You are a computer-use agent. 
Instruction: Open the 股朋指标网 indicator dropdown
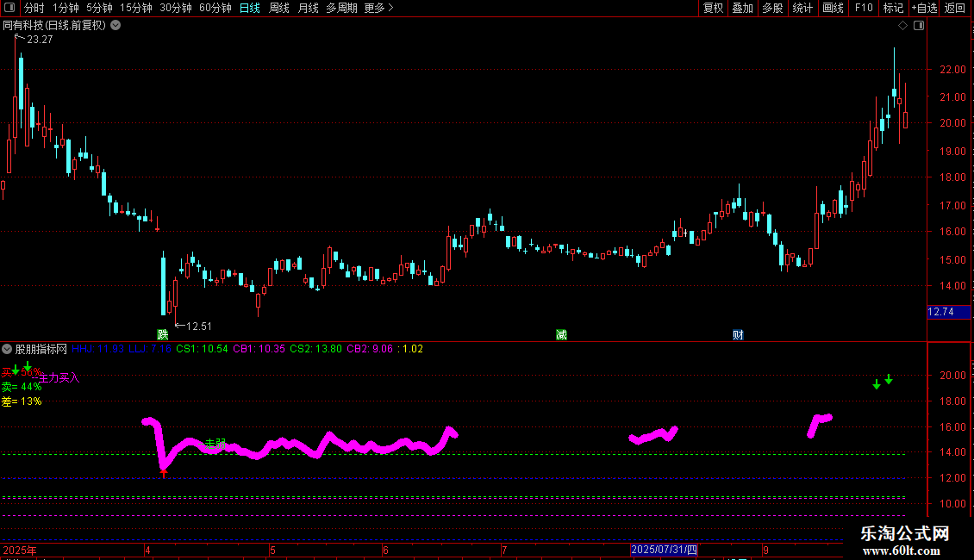[x=7, y=349]
